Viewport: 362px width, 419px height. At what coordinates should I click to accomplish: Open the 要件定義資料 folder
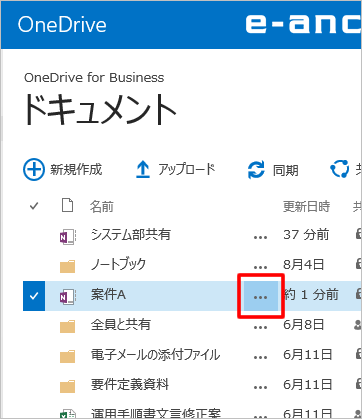coord(130,384)
